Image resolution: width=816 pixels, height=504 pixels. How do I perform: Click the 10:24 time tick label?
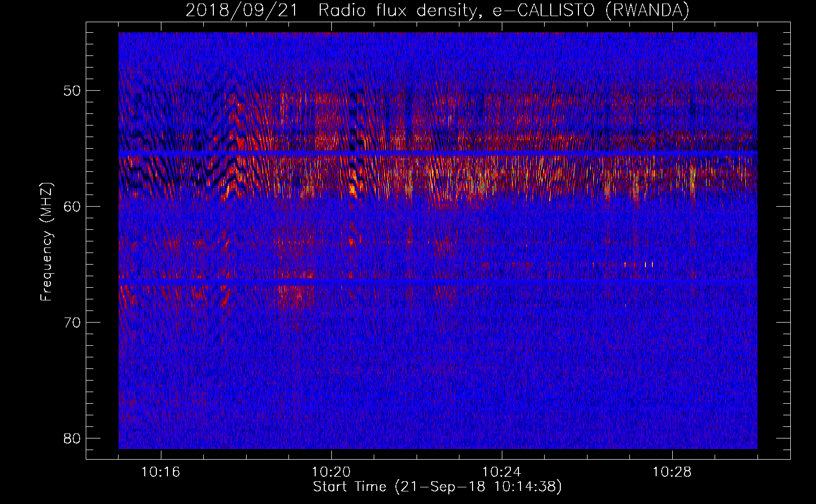[502, 472]
